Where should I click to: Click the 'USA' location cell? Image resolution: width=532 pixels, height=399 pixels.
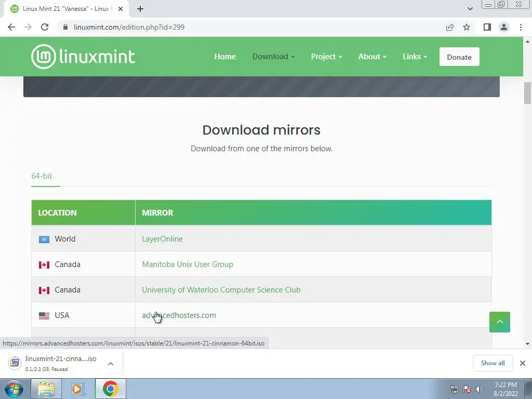coord(83,315)
